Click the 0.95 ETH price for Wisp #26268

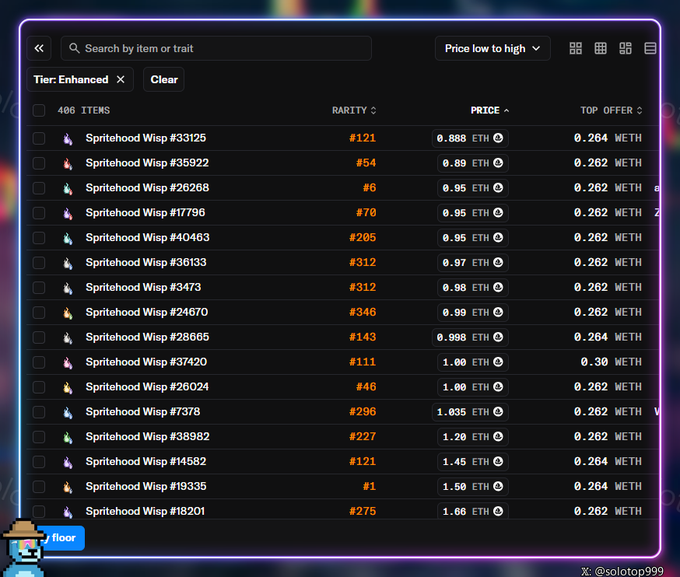(473, 188)
